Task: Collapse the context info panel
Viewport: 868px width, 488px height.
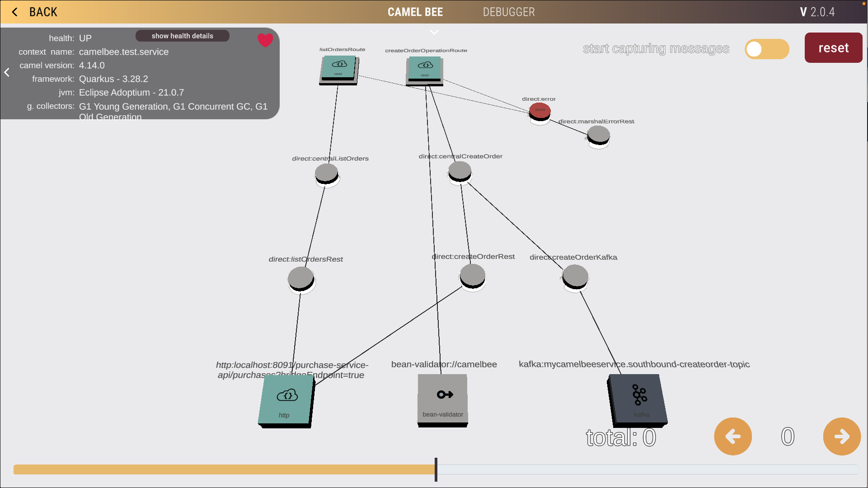Action: pos(7,72)
